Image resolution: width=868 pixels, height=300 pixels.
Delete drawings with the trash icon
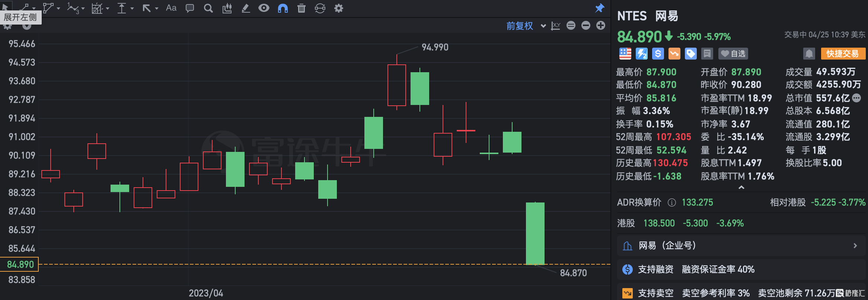[301, 8]
